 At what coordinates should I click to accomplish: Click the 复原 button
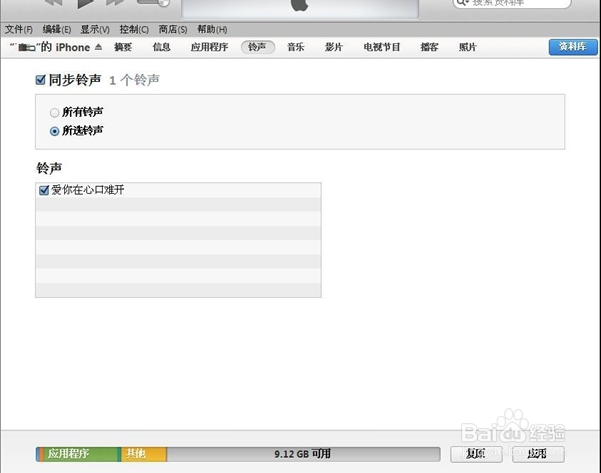(x=476, y=454)
